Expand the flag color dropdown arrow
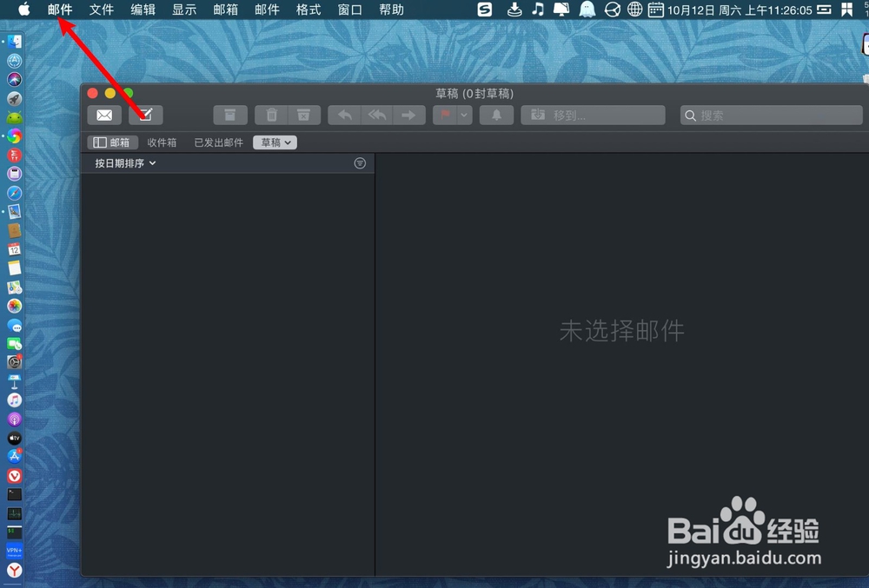869x588 pixels. point(462,114)
